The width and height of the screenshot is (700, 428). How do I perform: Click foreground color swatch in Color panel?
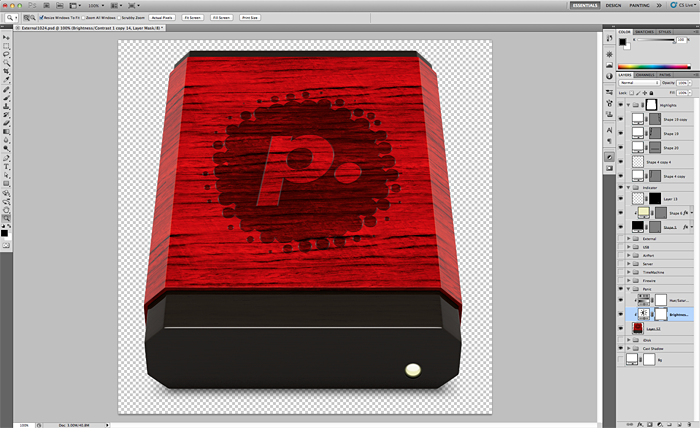(622, 42)
